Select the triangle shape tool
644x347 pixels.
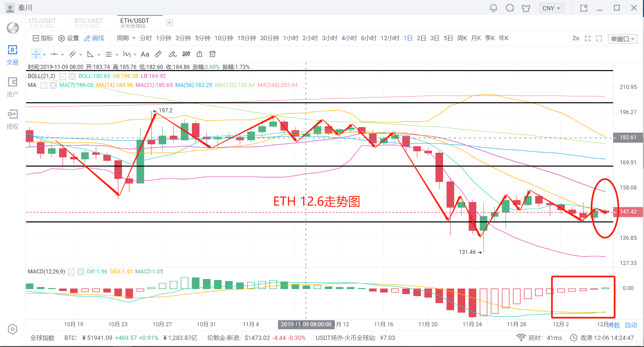click(x=90, y=54)
